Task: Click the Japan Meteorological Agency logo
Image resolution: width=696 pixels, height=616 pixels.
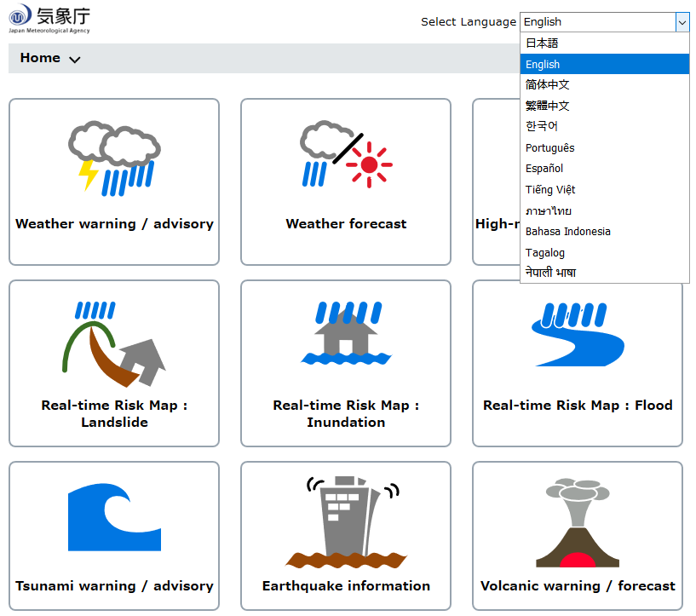Action: [x=49, y=19]
